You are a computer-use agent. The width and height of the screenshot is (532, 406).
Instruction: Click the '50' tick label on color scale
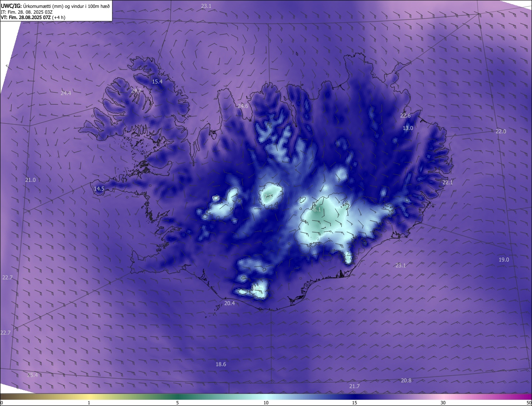pyautogui.click(x=529, y=403)
